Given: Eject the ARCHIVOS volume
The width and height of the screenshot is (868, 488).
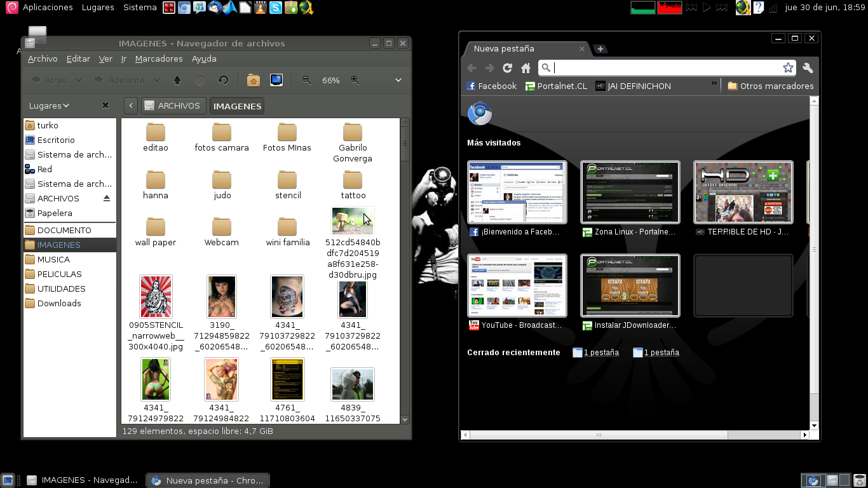Looking at the screenshot, I should tap(106, 198).
